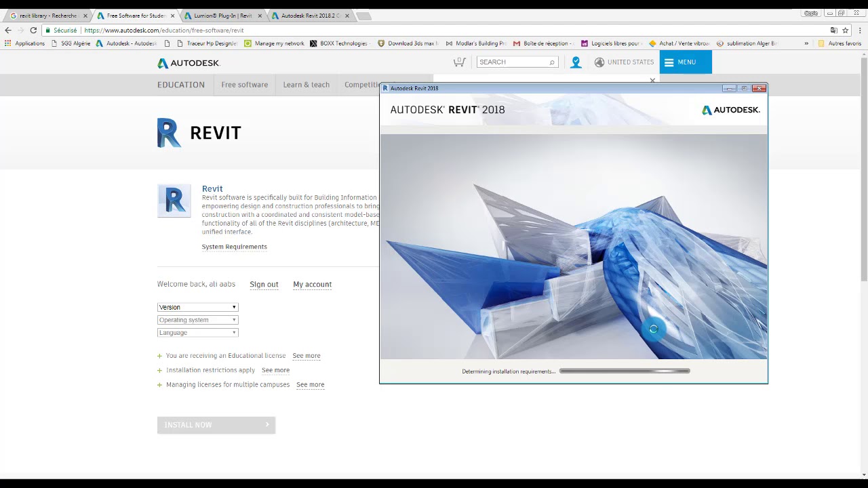Screen dimensions: 868x488
Task: Click the Revit title link above the description
Action: pyautogui.click(x=212, y=188)
